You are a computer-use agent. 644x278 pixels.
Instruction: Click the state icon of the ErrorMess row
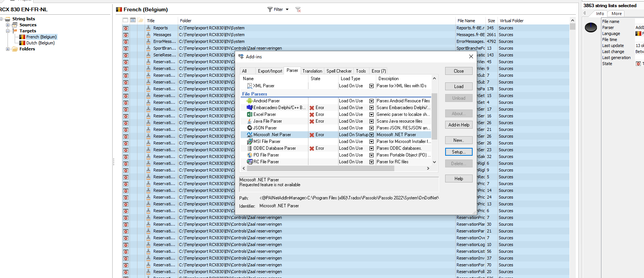click(x=126, y=42)
